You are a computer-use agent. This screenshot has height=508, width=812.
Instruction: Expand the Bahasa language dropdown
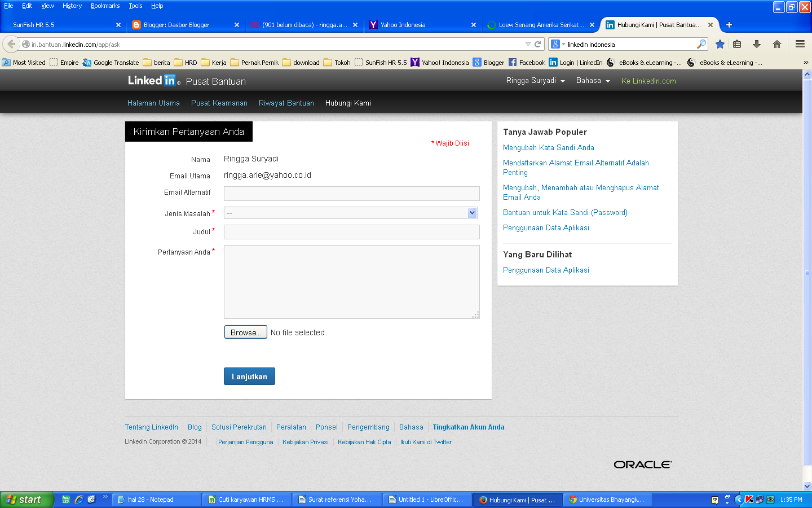pos(593,81)
